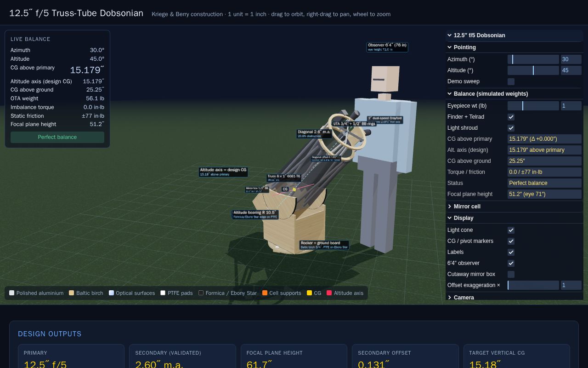Screen dimensions: 588x368
Task: Click the Secondary (validated) design output card
Action: (x=182, y=356)
